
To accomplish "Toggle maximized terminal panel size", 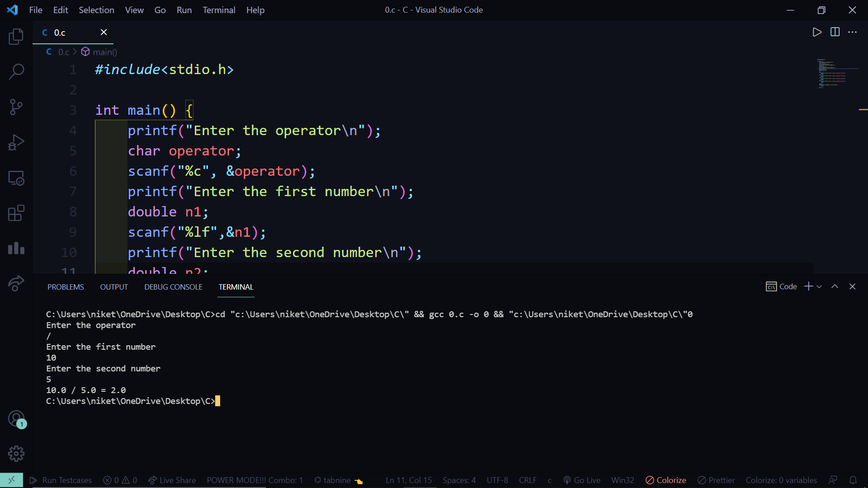I will click(x=835, y=286).
